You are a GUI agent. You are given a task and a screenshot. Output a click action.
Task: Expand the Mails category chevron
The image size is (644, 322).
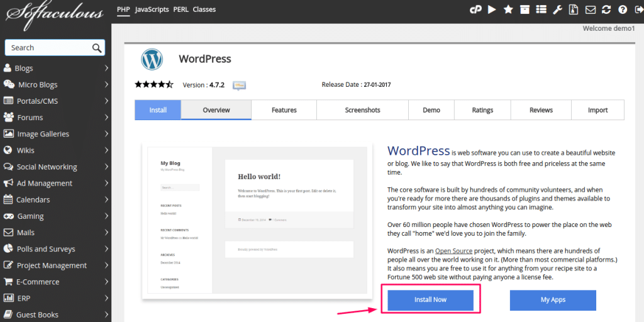106,233
